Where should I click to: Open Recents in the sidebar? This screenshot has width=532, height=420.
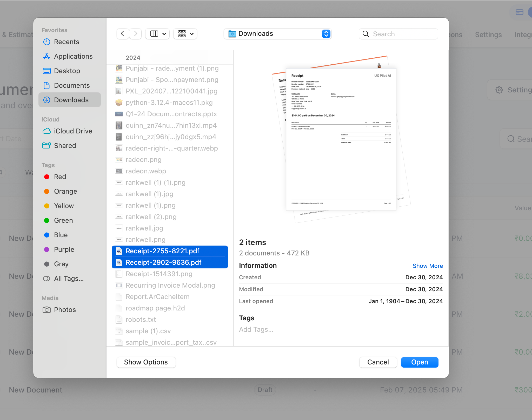[x=66, y=42]
